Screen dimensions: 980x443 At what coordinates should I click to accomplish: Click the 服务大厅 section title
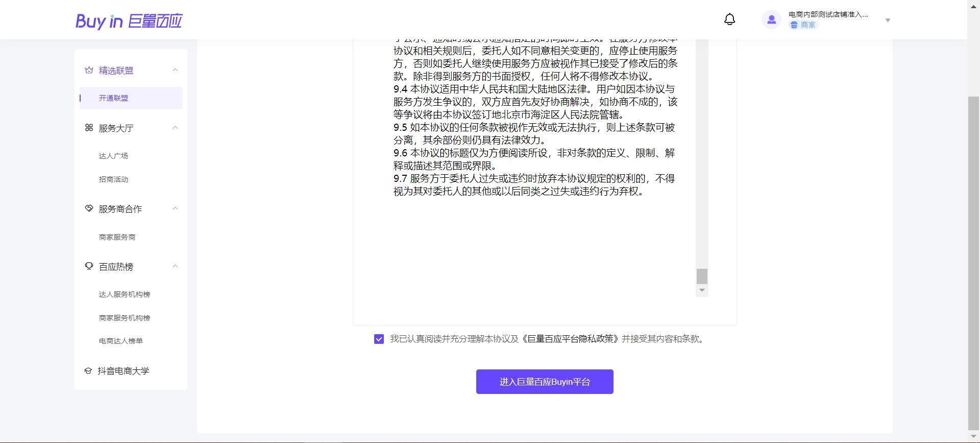(x=116, y=128)
